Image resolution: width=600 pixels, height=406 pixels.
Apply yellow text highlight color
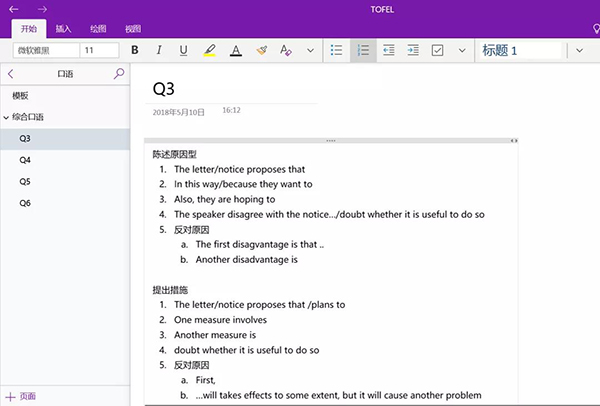[x=209, y=50]
